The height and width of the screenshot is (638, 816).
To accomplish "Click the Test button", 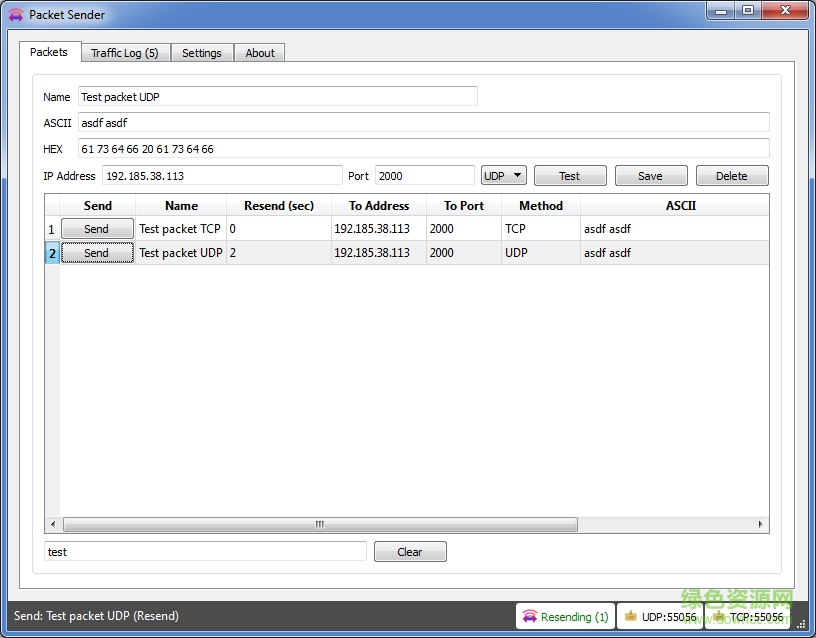I will [570, 176].
